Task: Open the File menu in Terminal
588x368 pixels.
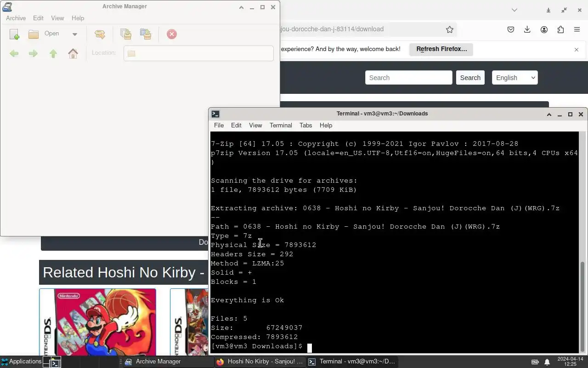Action: coord(219,125)
